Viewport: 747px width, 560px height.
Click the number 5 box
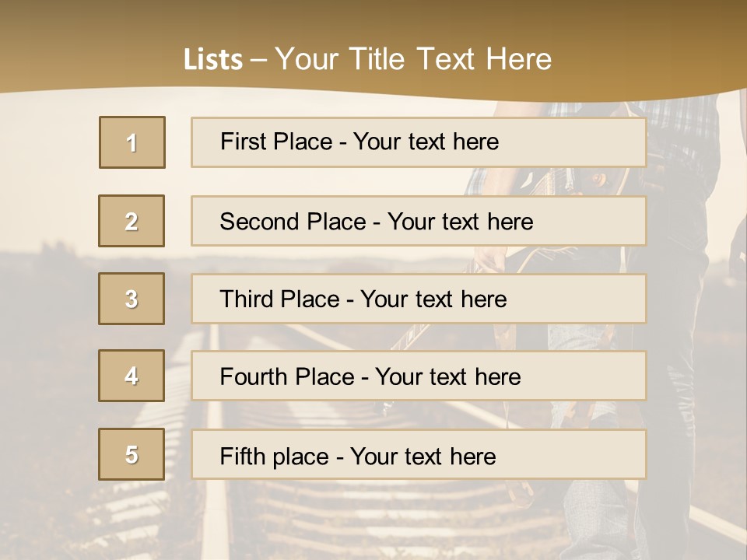pos(132,454)
